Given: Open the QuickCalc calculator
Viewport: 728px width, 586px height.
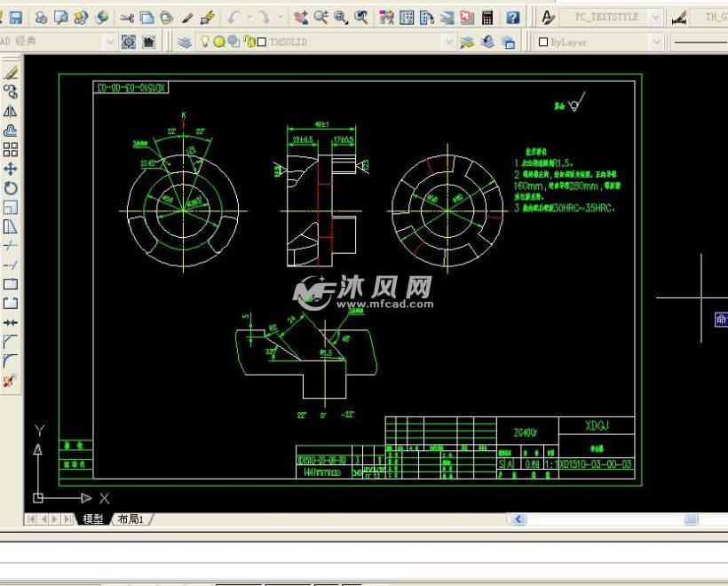Looking at the screenshot, I should (487, 18).
